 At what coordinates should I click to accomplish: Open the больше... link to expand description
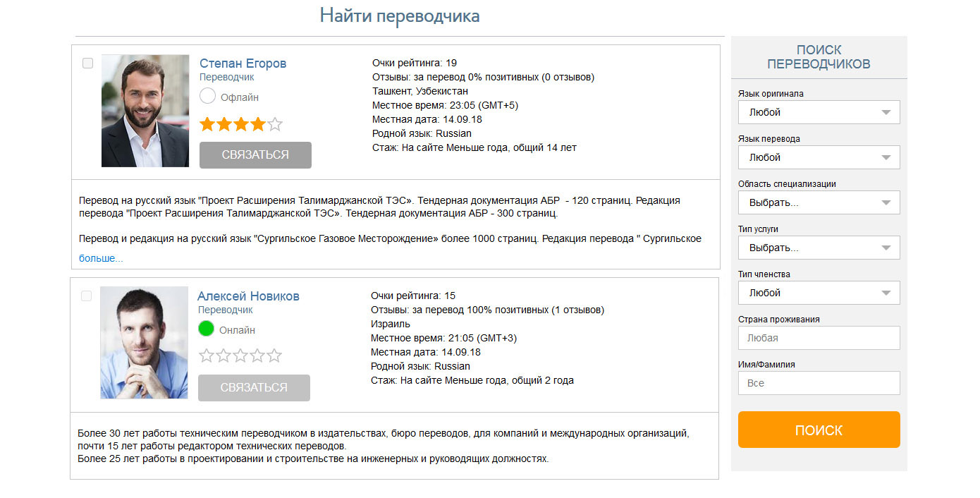coord(100,257)
